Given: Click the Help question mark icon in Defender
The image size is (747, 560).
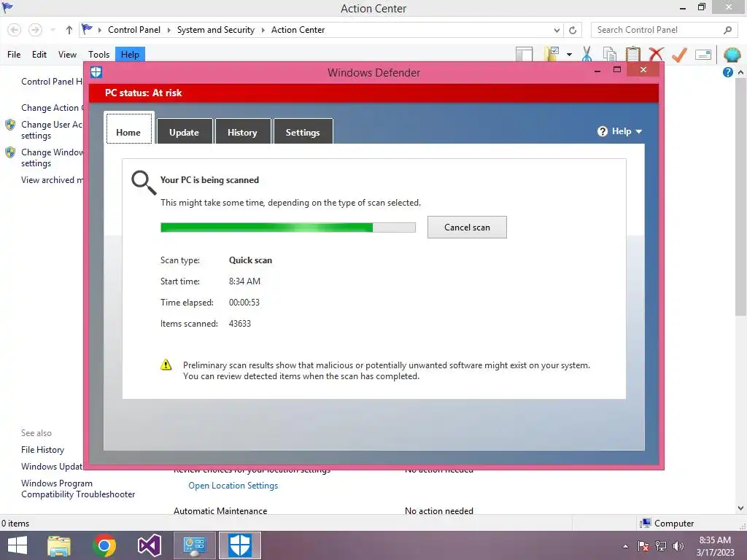Looking at the screenshot, I should click(602, 131).
